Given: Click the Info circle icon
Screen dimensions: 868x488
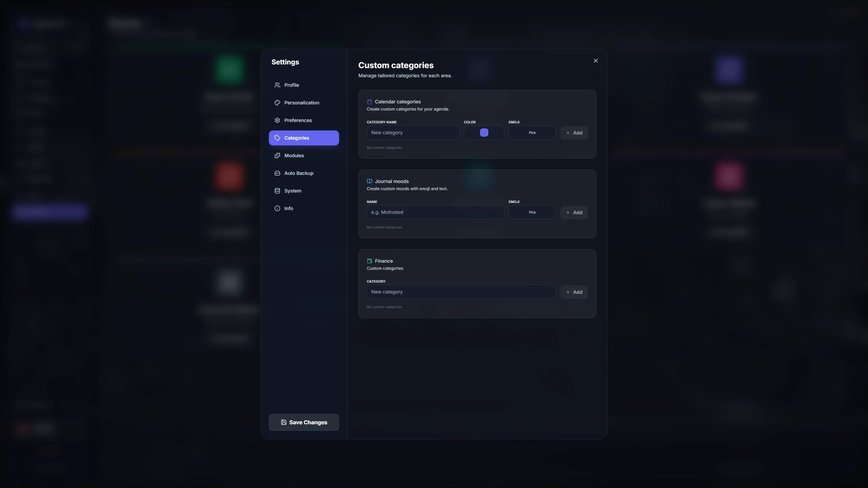Looking at the screenshot, I should click(277, 208).
